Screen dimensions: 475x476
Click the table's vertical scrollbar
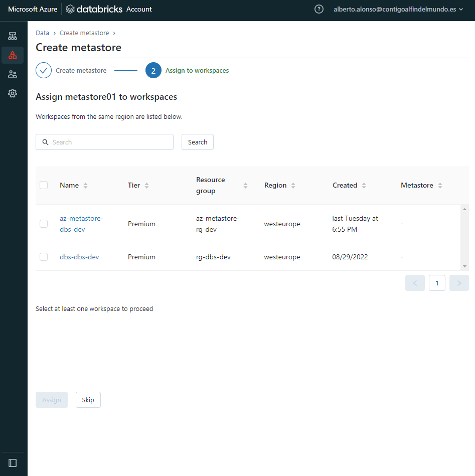tap(464, 237)
